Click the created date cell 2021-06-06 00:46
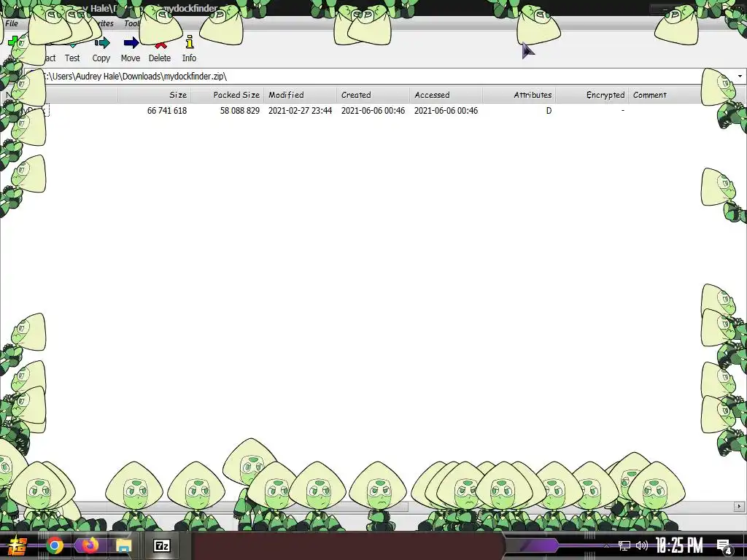The width and height of the screenshot is (747, 560). [373, 111]
